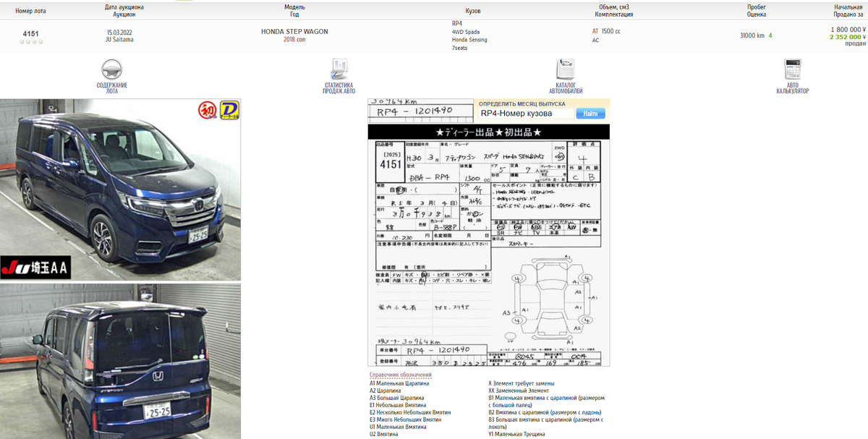Screen dimensions: 868x439
Task: Click the 2018 con year text
Action: [x=294, y=40]
